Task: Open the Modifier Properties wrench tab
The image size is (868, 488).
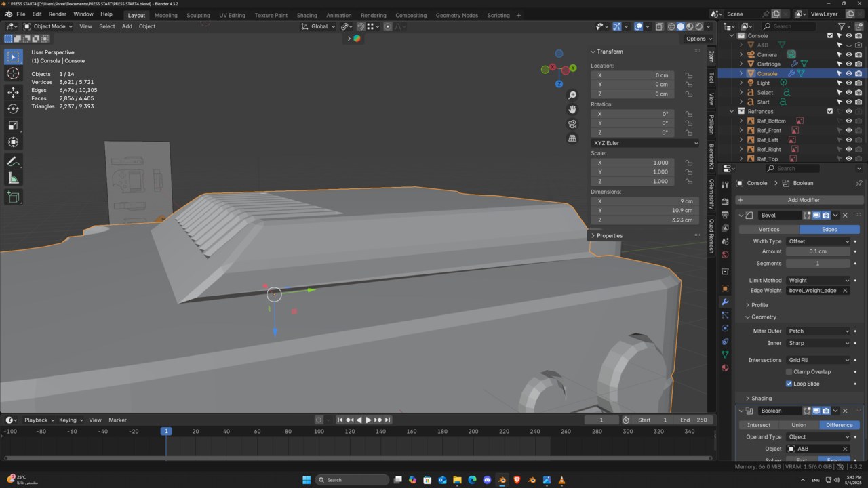Action: (724, 301)
